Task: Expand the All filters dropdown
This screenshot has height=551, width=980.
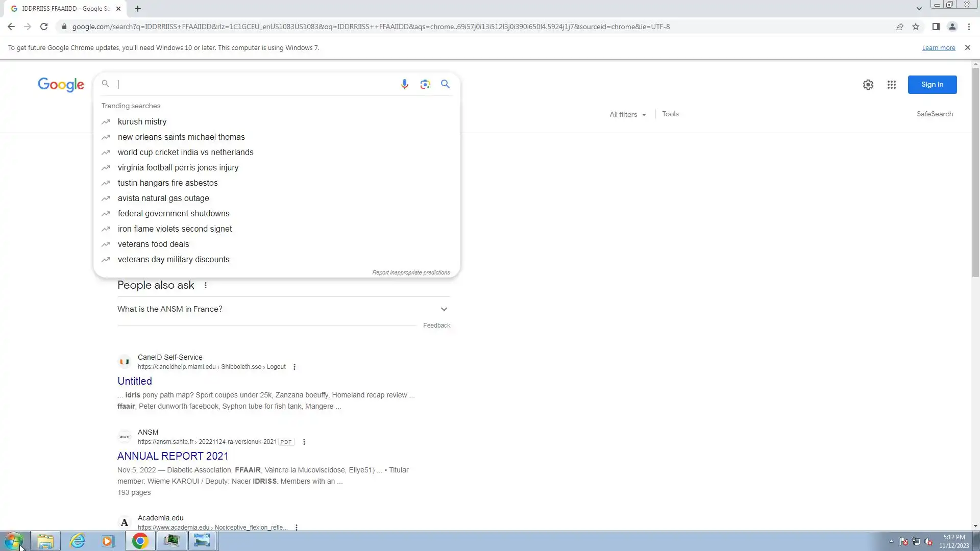Action: pos(627,114)
